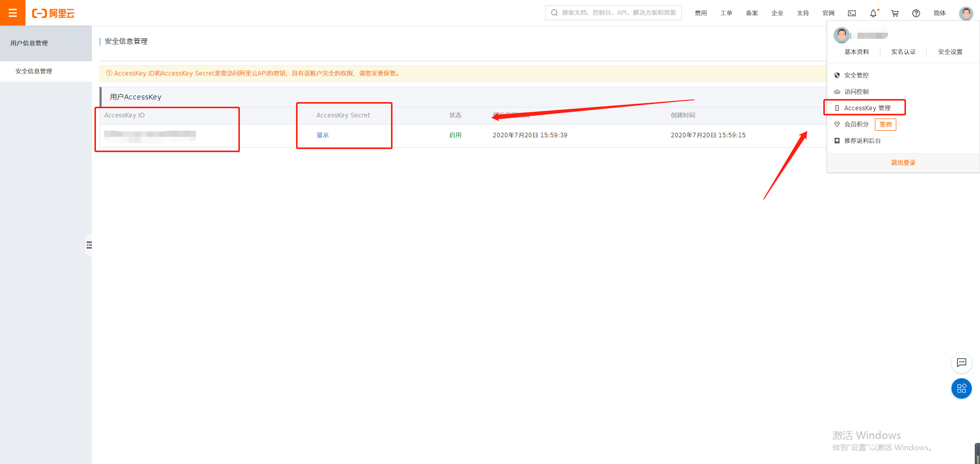Click the Alibaba Cloud logo

pos(53,13)
